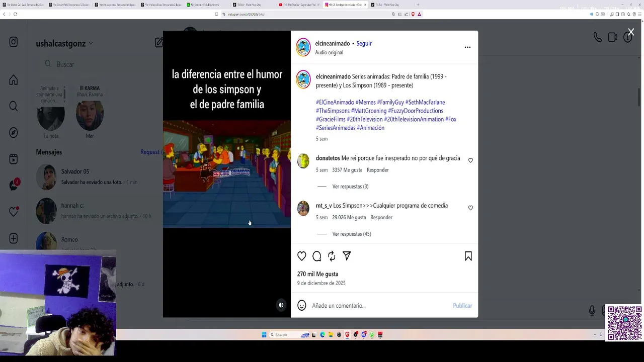Open the Romeo conversation

point(99,241)
